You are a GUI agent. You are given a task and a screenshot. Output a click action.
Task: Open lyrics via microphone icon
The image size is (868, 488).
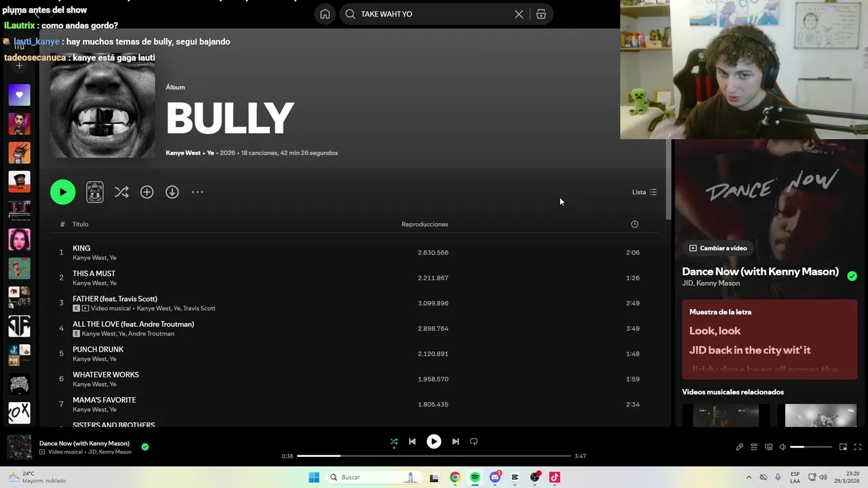click(740, 447)
